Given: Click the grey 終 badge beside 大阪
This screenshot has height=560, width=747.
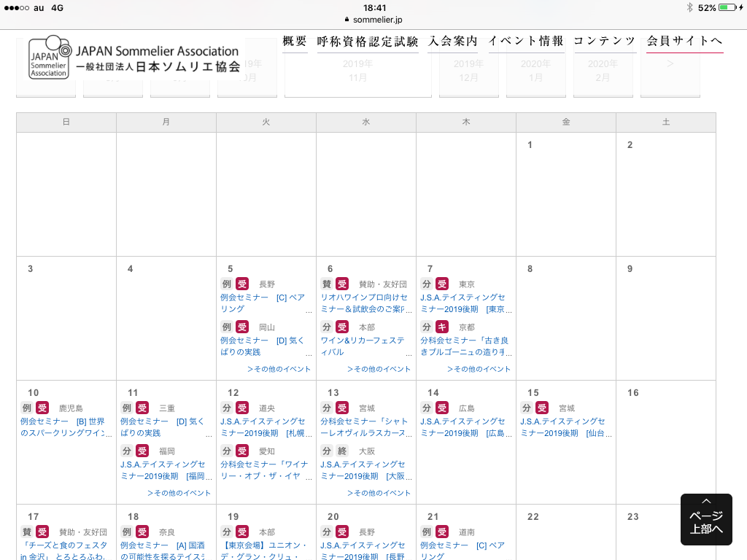Looking at the screenshot, I should coord(343,451).
